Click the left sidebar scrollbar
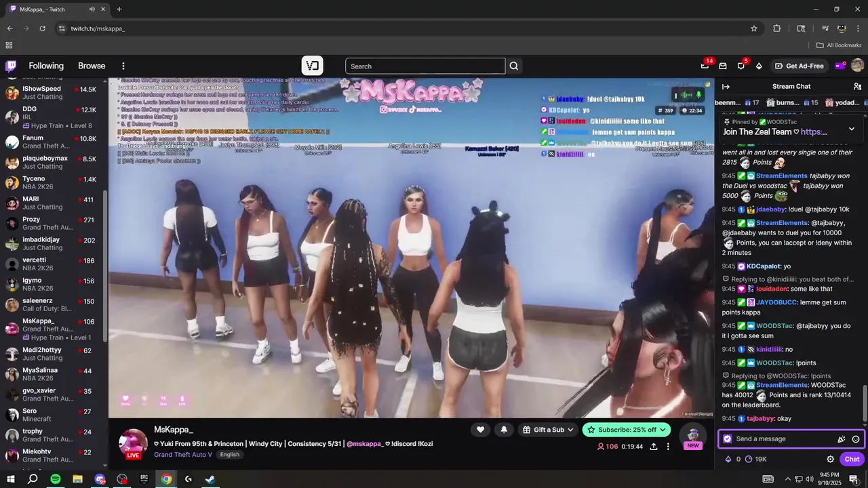Viewport: 868px width, 488px height. 105,266
